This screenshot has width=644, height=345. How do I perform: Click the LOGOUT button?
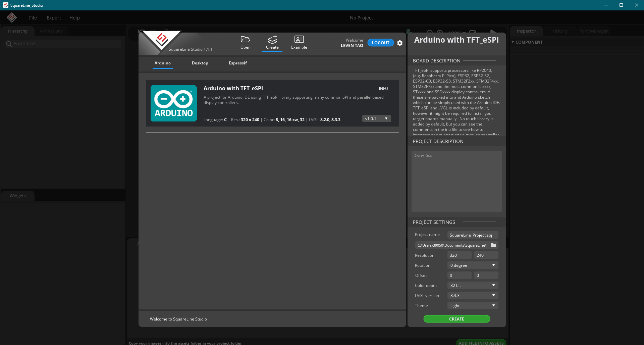point(381,43)
